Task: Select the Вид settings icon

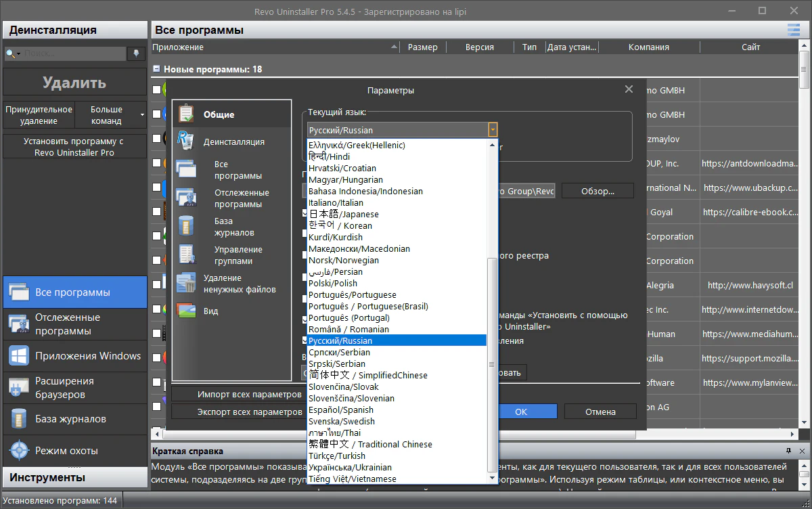Action: click(x=186, y=311)
